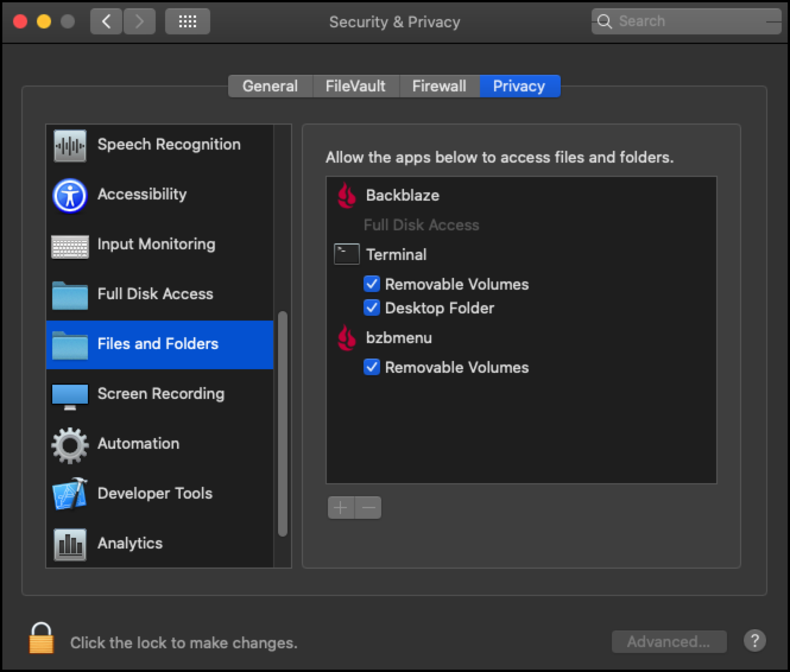The image size is (790, 672).
Task: Click the sidebar list scrollbar thumb
Action: (283, 424)
